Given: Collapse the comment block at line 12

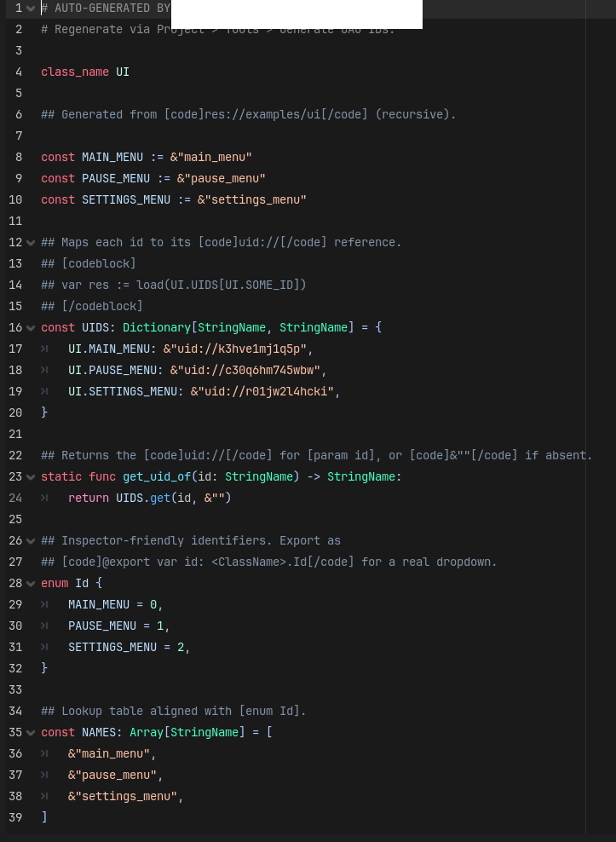Looking at the screenshot, I should [31, 242].
